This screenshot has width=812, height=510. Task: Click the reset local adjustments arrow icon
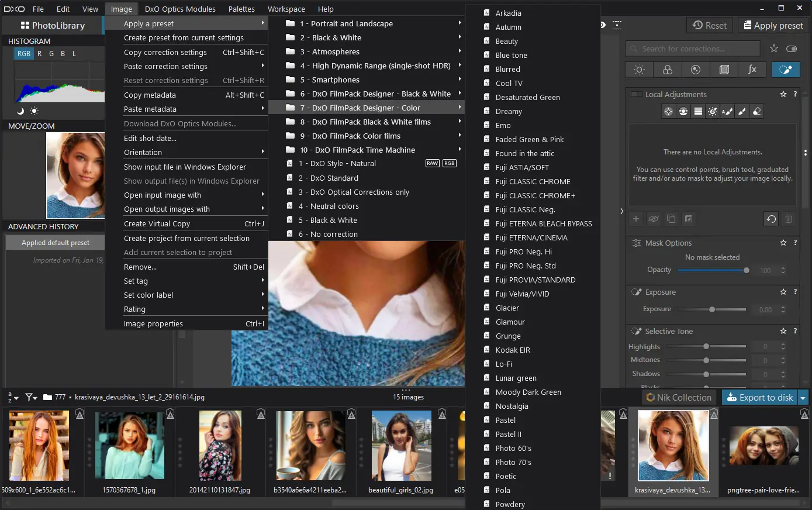pos(771,219)
